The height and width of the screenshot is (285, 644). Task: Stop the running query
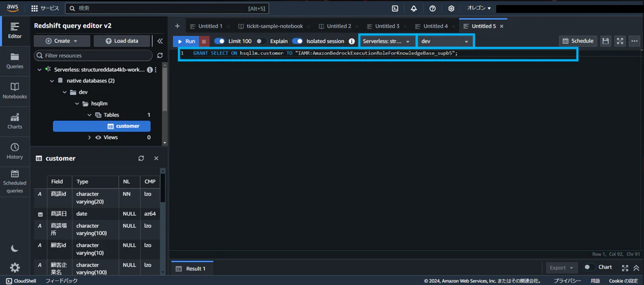click(x=204, y=41)
